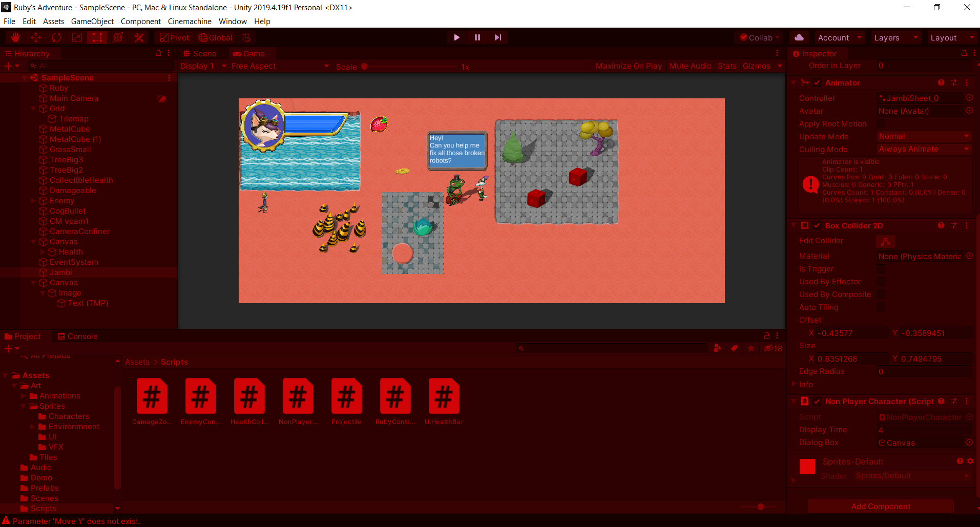This screenshot has height=527, width=980.
Task: Start play mode
Action: [456, 37]
